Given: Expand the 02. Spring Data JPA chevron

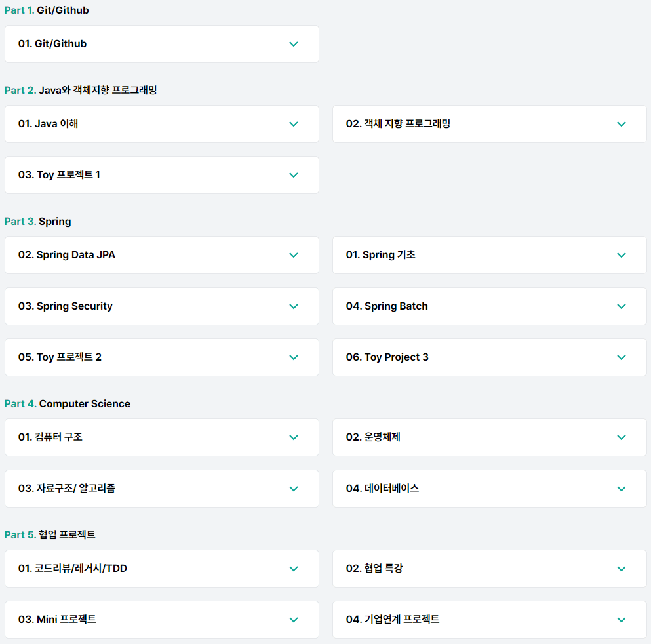Looking at the screenshot, I should tap(294, 255).
